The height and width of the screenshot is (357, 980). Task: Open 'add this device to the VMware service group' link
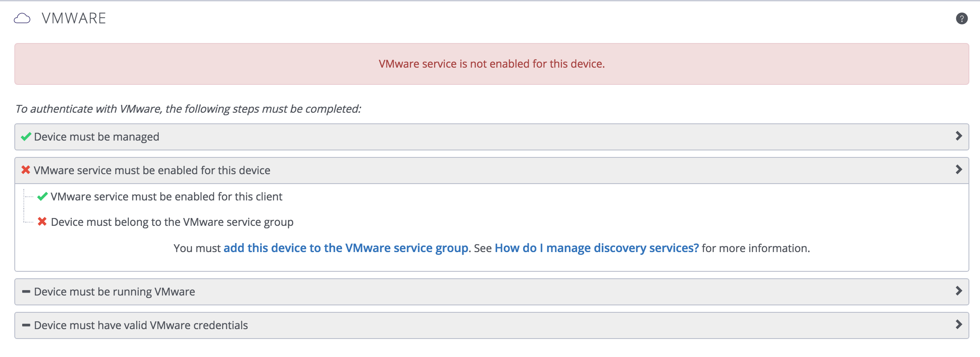click(x=346, y=248)
